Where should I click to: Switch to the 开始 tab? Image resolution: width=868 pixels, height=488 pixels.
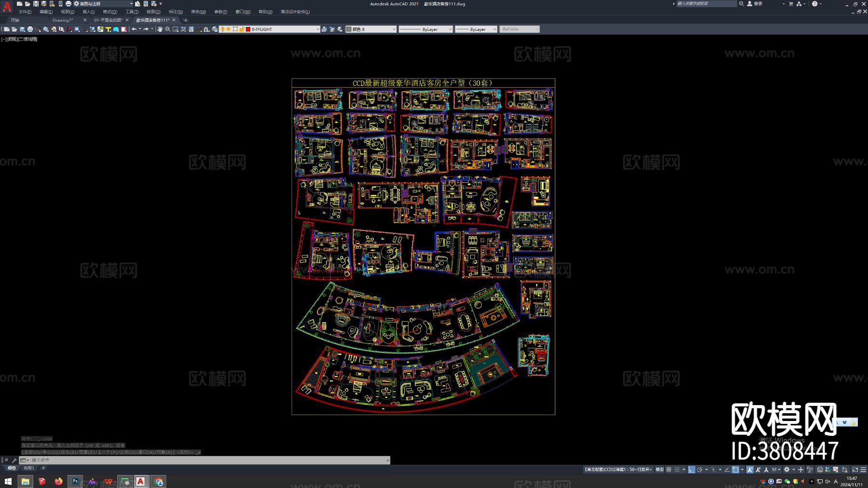tap(15, 20)
